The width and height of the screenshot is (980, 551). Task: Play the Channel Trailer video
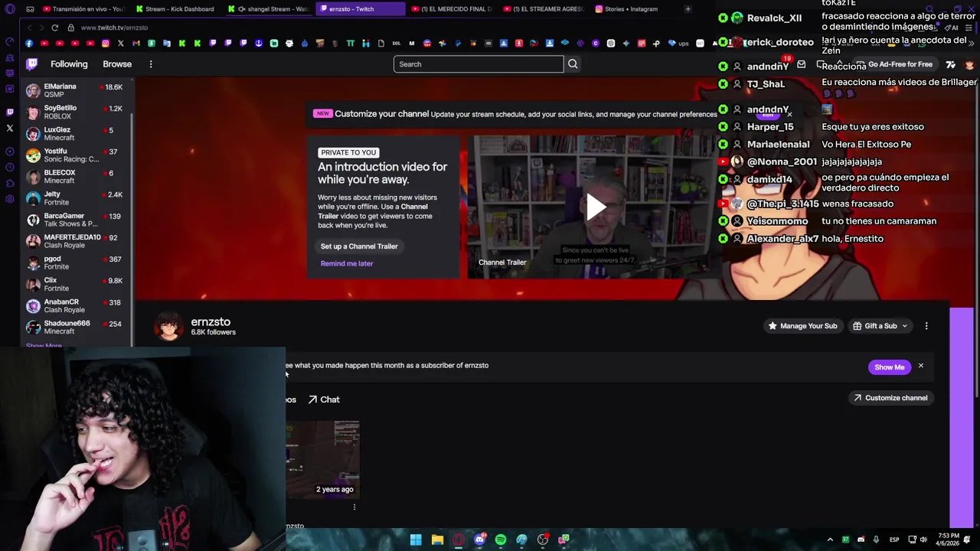[596, 207]
